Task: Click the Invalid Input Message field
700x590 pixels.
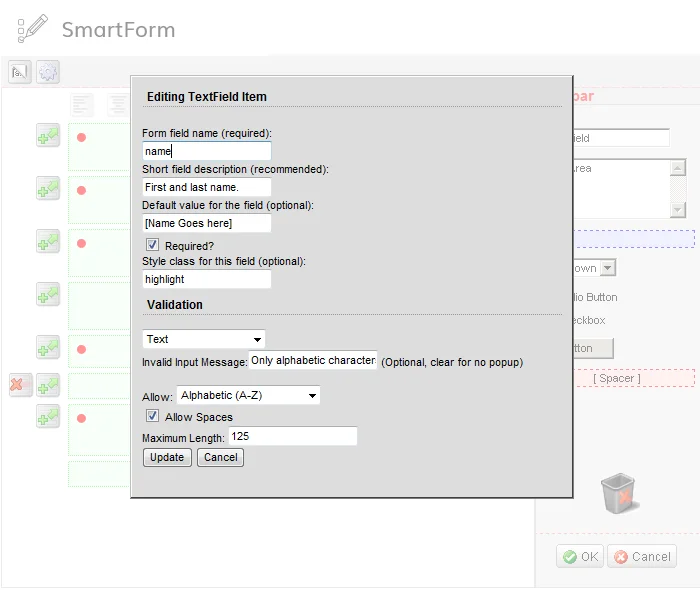Action: click(x=313, y=360)
